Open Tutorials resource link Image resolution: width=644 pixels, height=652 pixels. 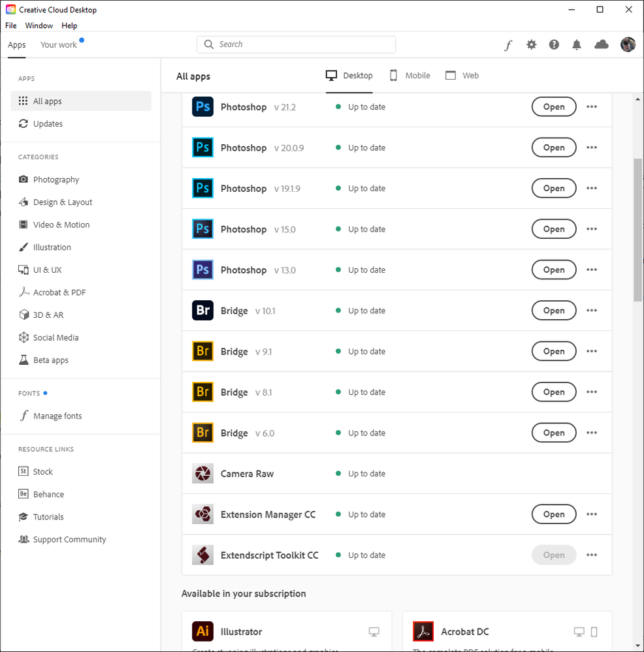[41, 517]
